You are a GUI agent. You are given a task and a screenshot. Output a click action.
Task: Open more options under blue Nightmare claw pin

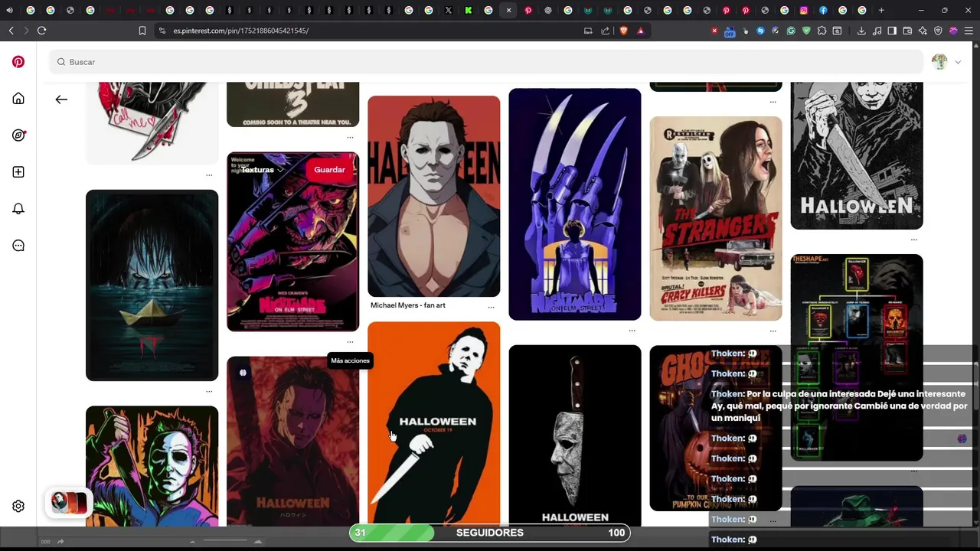[x=632, y=331]
